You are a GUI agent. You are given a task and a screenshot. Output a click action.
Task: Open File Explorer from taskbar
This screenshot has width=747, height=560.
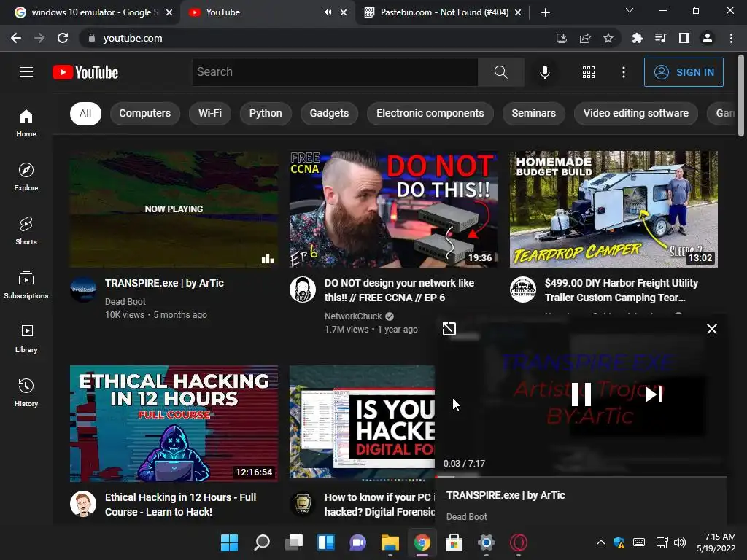click(390, 542)
